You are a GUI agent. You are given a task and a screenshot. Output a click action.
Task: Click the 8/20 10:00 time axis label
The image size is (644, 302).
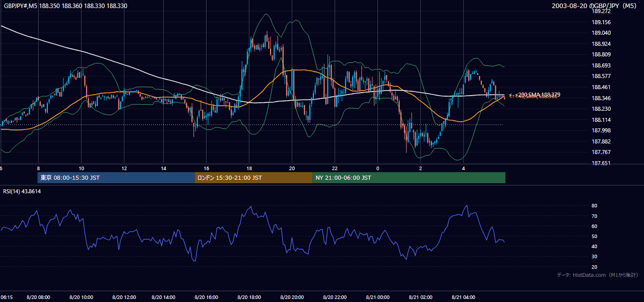click(81, 297)
